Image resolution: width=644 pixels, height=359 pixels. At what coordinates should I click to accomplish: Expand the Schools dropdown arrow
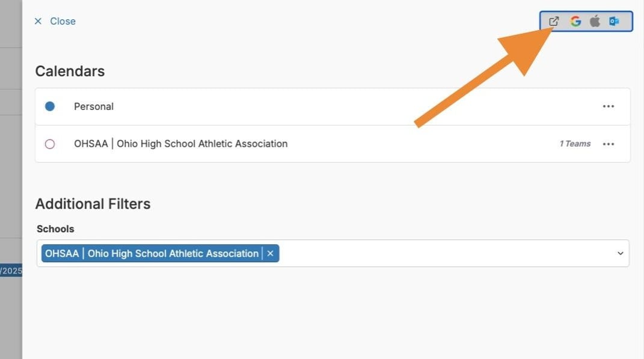(621, 254)
